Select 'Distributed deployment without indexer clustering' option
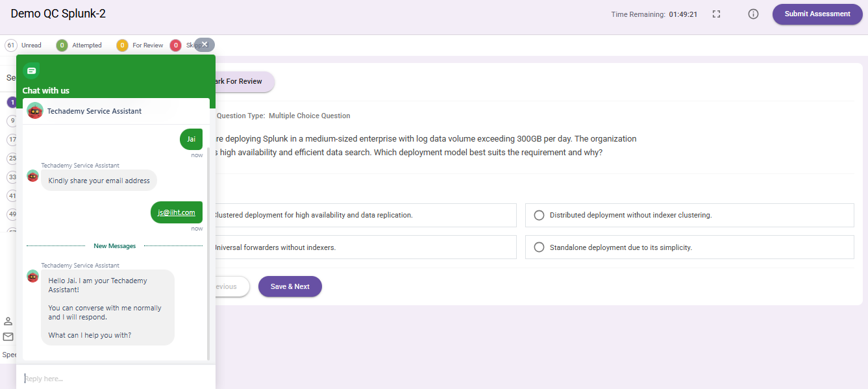868x389 pixels. point(539,215)
